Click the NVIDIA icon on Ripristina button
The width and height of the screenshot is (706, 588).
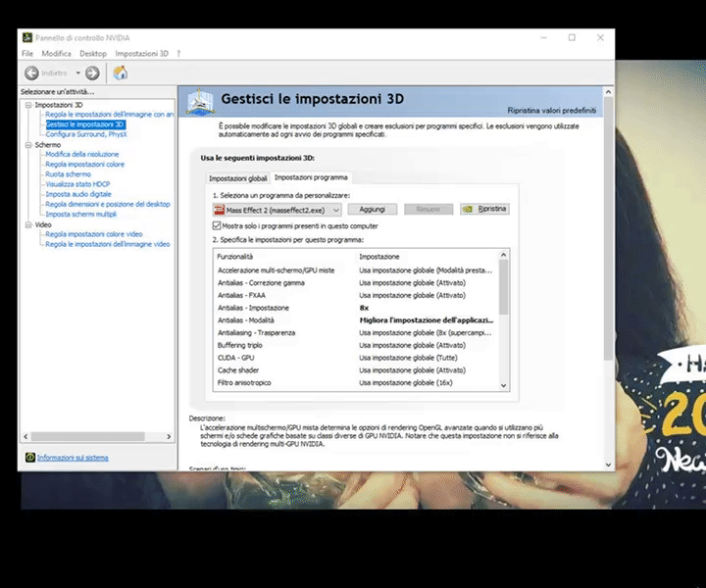(468, 209)
